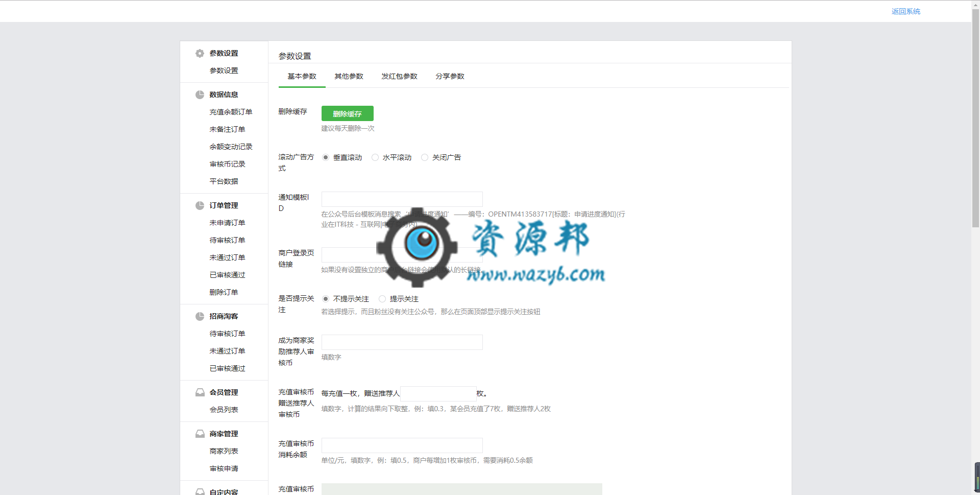
Task: Click the pie icon beside 订单管理
Action: pos(200,205)
